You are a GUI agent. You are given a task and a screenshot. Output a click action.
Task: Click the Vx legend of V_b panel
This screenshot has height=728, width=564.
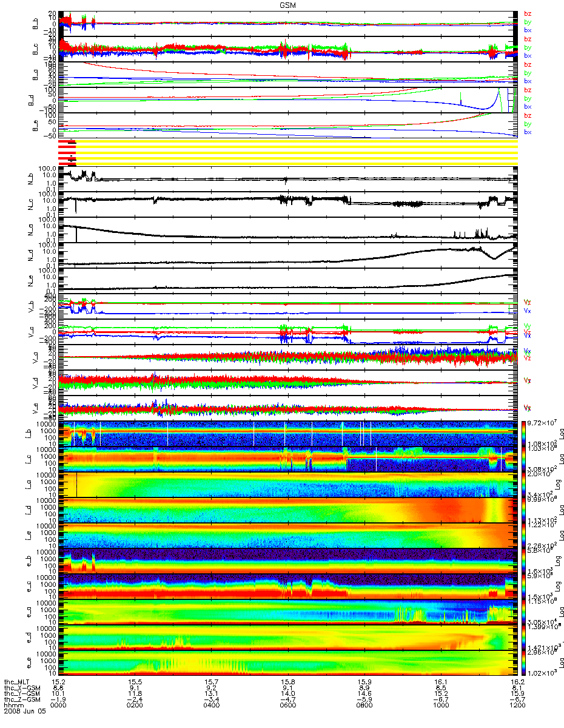[x=528, y=311]
